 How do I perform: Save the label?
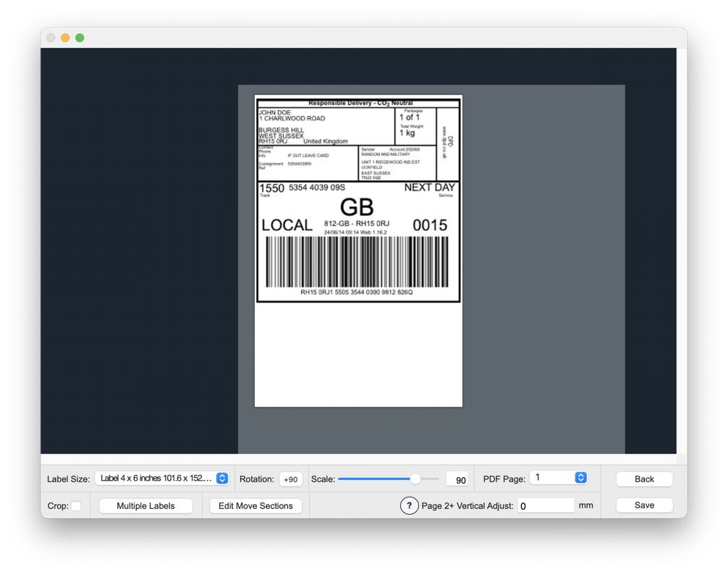[644, 505]
